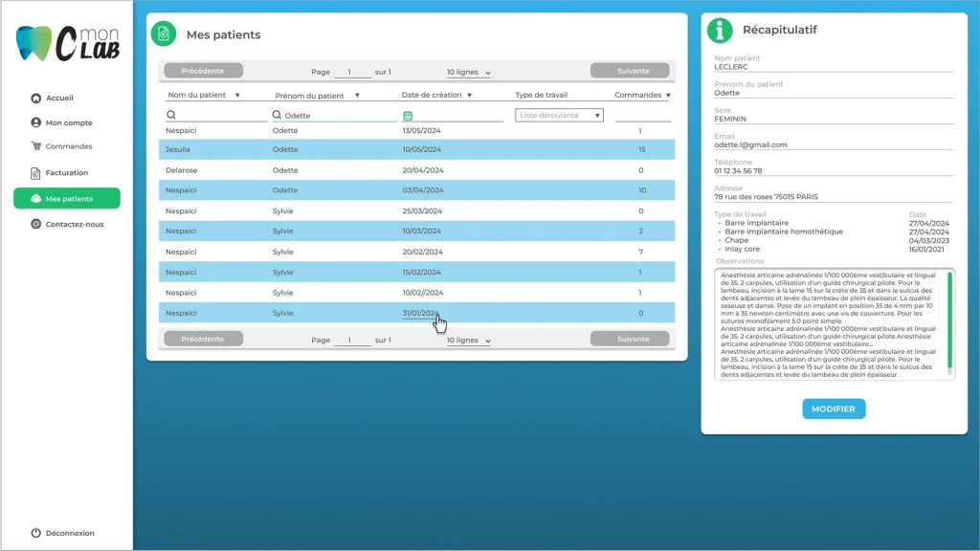Click phone number 01 12 34 56 78
The height and width of the screenshot is (551, 980).
pos(738,170)
